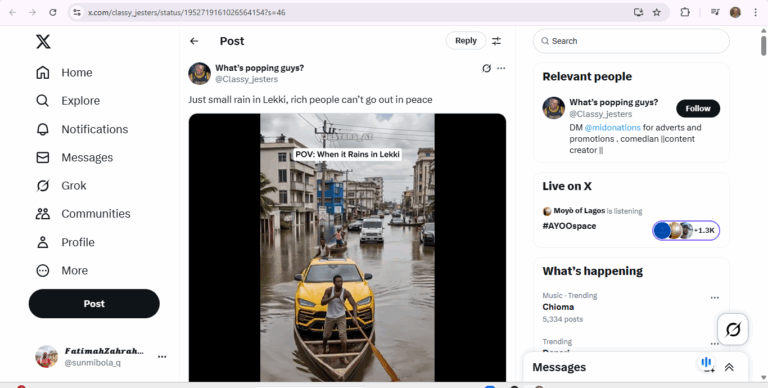Open What's popping guys? post author name
This screenshot has height=388, width=768.
click(260, 68)
